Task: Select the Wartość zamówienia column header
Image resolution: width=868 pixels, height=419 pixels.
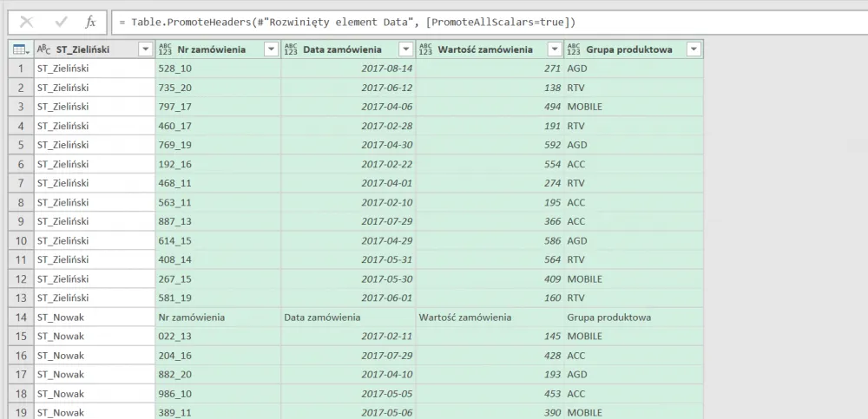Action: pyautogui.click(x=485, y=49)
